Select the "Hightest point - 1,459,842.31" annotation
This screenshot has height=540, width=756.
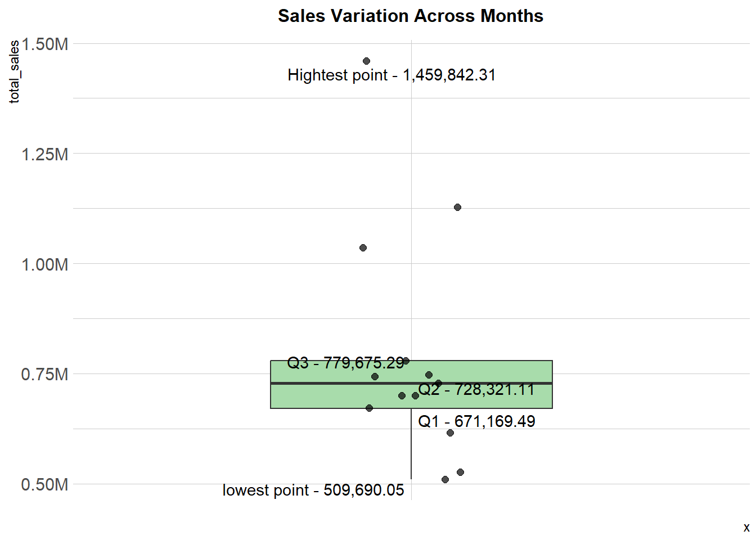[391, 75]
